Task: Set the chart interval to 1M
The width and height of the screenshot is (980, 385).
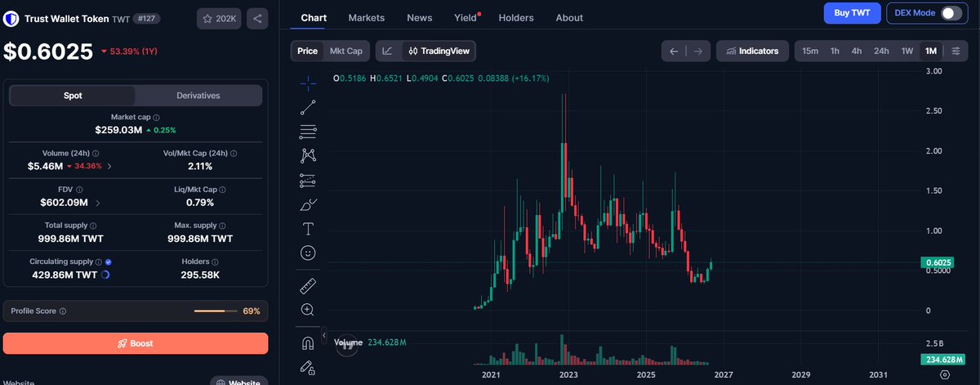Action: (931, 51)
